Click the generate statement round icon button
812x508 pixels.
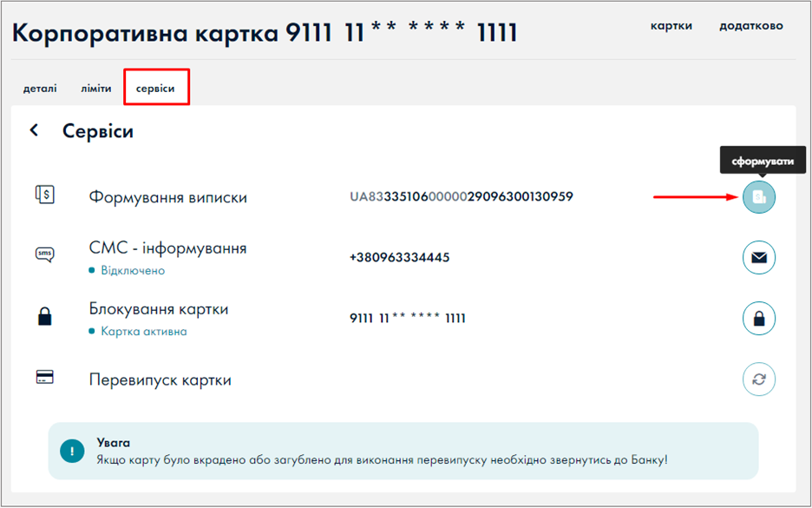pos(759,197)
